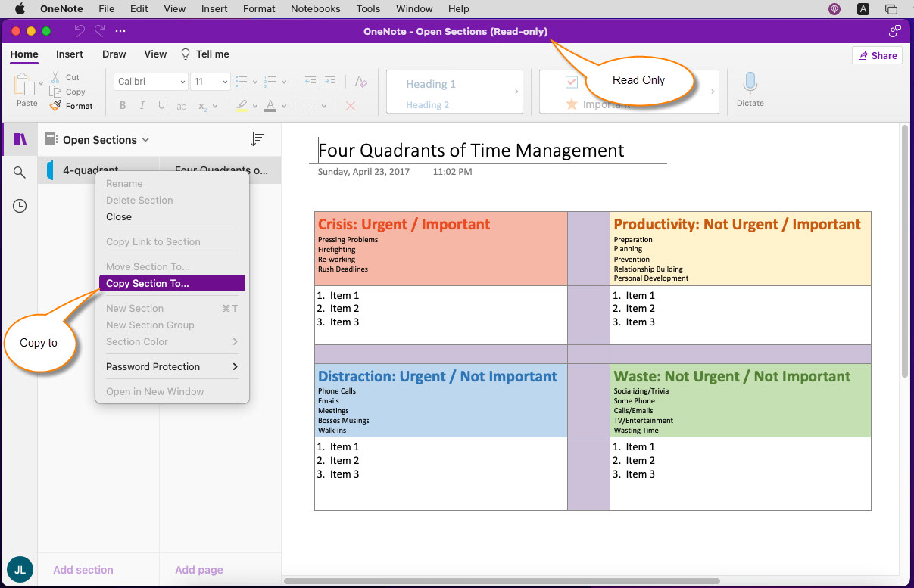Click the horizontal page scrollbar
914x588 pixels.
click(x=502, y=581)
